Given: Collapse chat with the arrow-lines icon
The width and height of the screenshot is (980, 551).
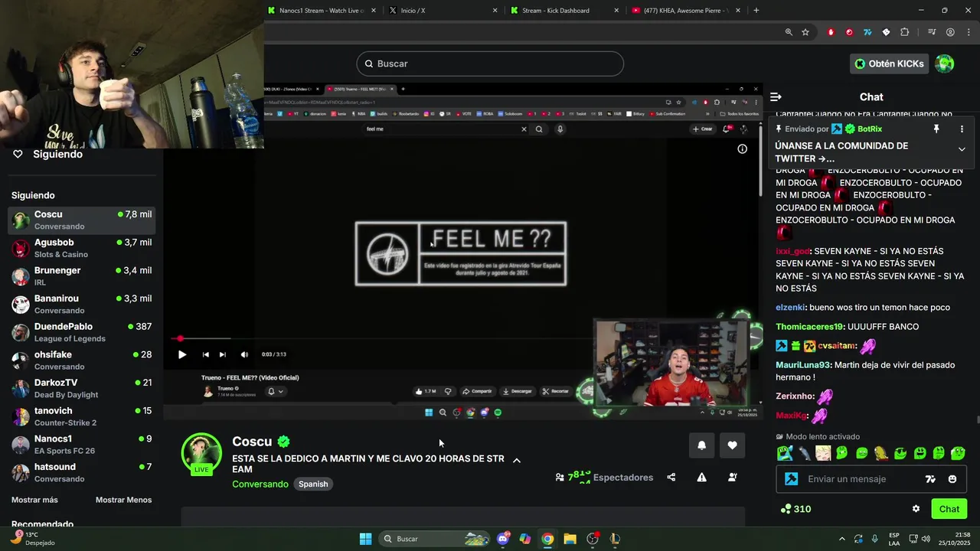Looking at the screenshot, I should point(776,97).
